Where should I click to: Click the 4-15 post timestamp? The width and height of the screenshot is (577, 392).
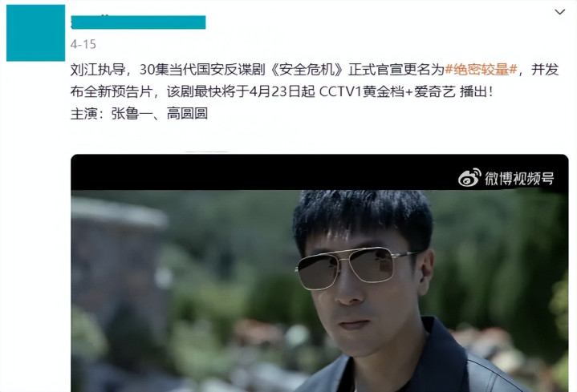tap(83, 45)
